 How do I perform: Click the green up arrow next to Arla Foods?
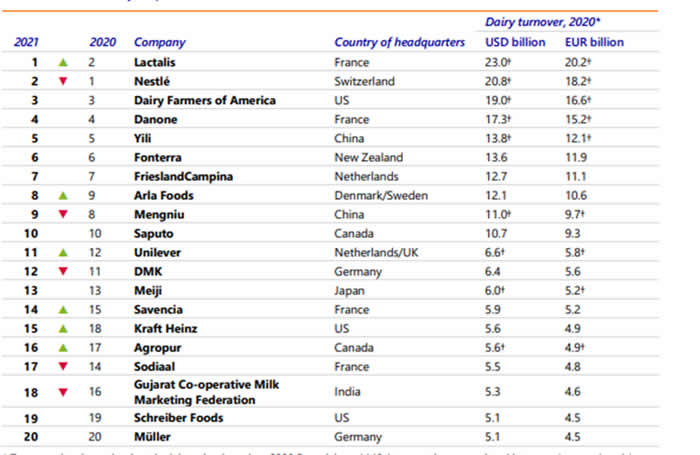coord(63,196)
